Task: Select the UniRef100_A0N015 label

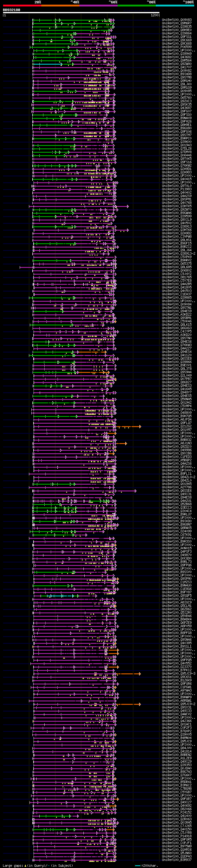Action: click(177, 549)
